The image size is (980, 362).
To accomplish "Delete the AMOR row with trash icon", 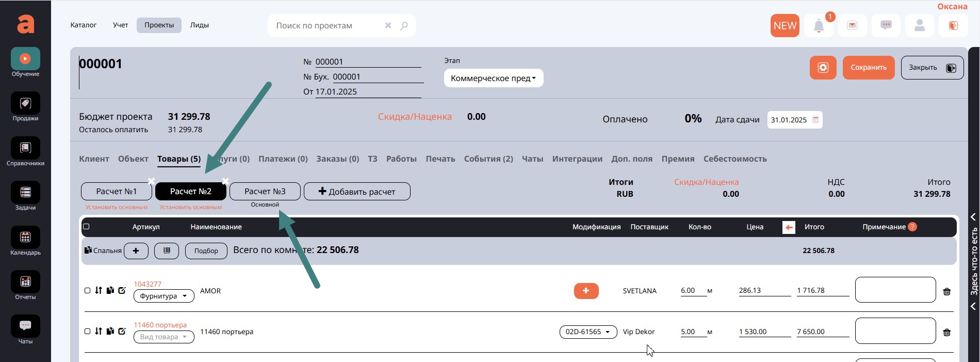I will pyautogui.click(x=946, y=292).
